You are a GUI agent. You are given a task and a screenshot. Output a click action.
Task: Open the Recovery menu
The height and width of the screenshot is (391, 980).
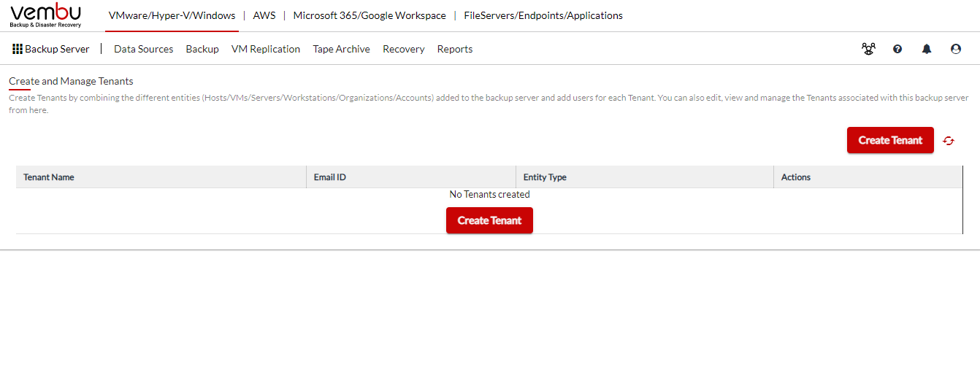click(404, 49)
